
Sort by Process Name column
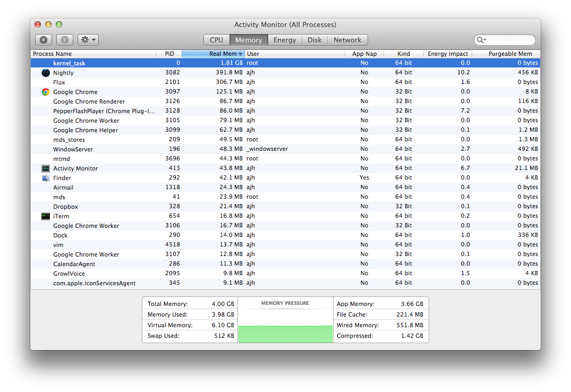93,54
